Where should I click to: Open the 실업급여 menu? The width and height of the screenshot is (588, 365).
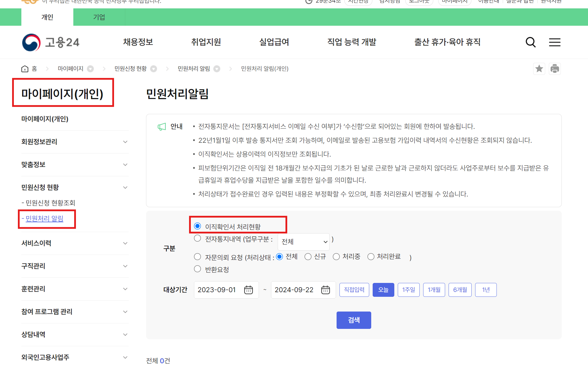click(274, 42)
